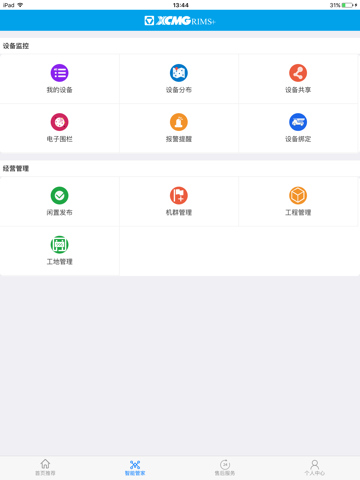The width and height of the screenshot is (360, 480).
Task: Tap the 设备绑定 device binding icon
Action: tap(298, 122)
